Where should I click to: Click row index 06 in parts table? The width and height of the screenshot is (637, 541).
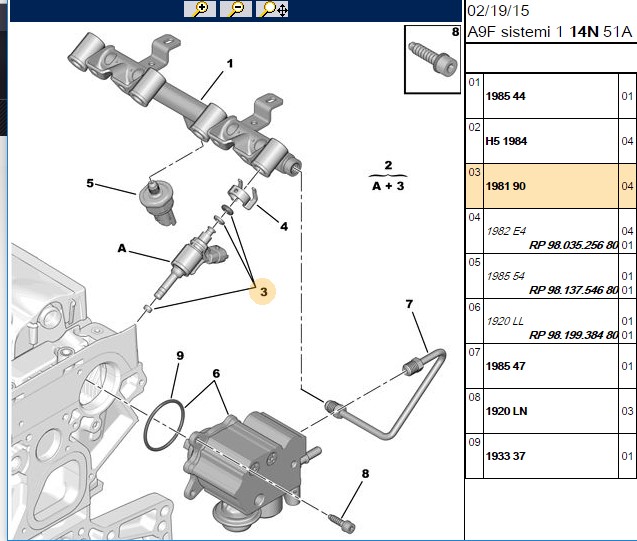pos(474,307)
